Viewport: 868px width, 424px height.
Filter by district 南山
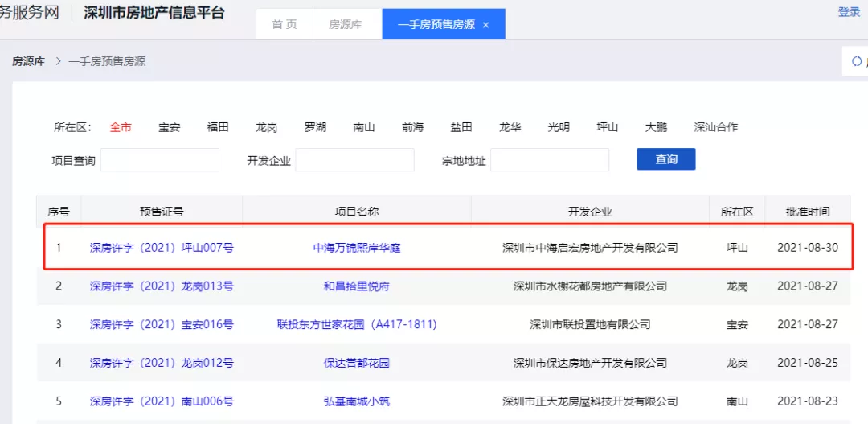(x=364, y=127)
